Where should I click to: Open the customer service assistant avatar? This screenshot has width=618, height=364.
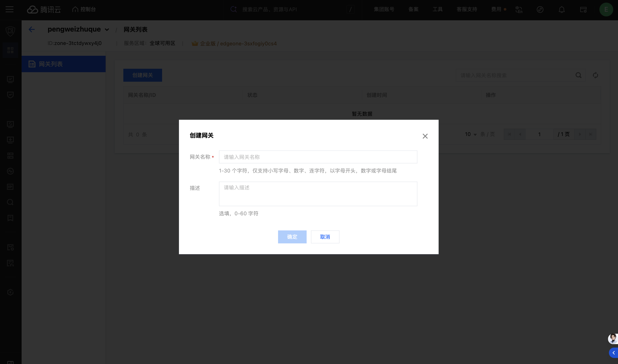coord(613,339)
